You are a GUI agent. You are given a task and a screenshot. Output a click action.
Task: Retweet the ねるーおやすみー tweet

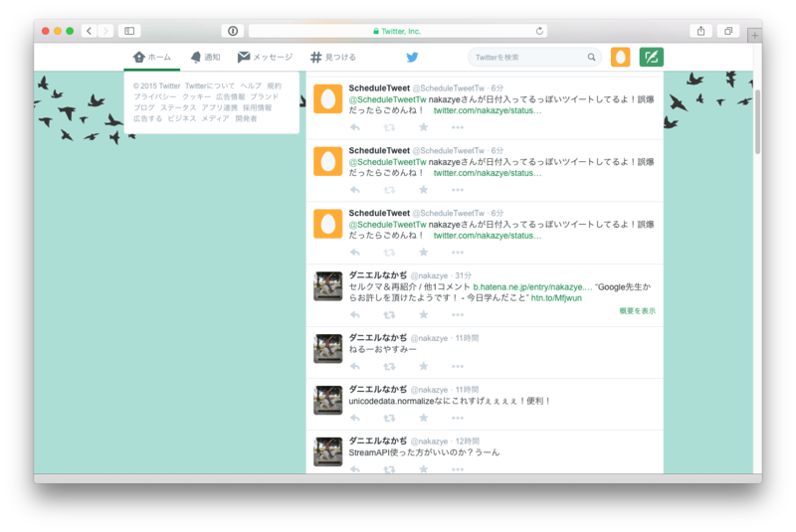389,367
